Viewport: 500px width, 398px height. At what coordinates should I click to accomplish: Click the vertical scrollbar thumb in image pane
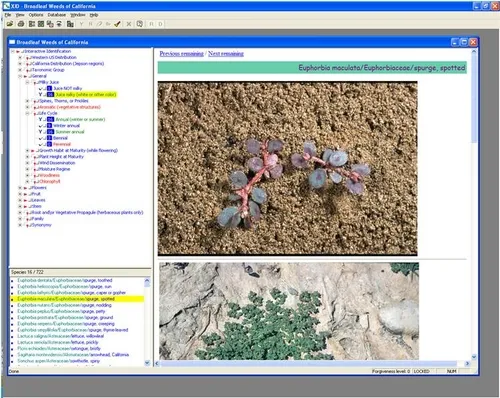click(x=474, y=98)
